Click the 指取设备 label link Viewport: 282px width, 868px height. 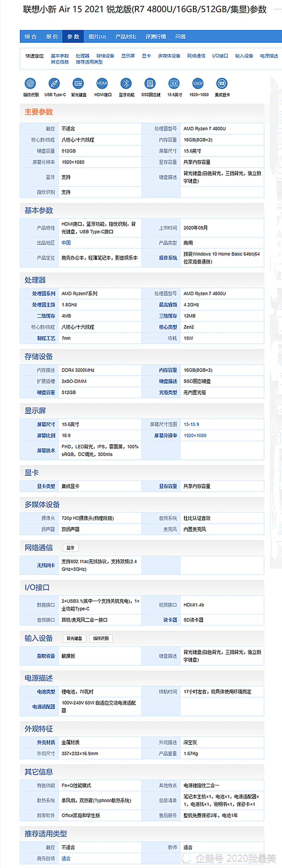[x=46, y=656]
